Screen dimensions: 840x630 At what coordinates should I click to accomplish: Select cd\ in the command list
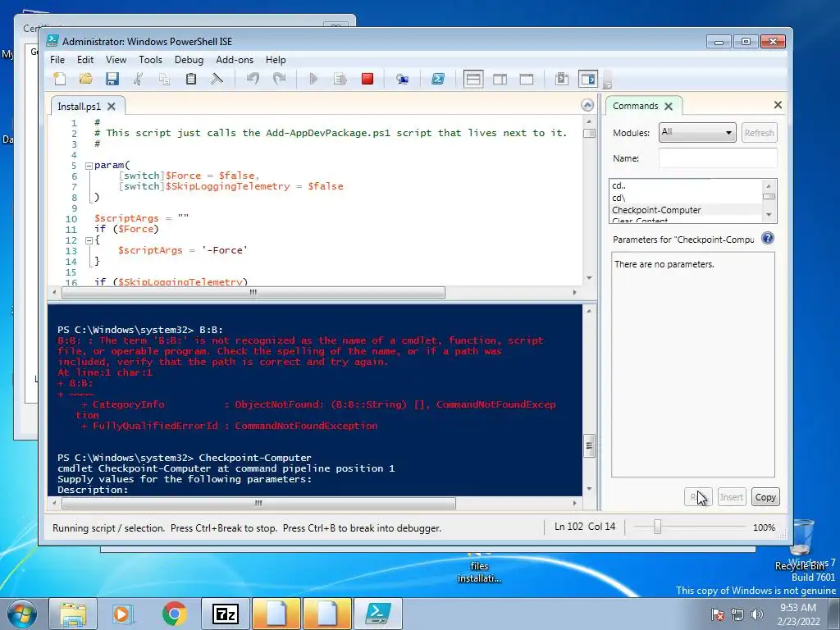(686, 198)
